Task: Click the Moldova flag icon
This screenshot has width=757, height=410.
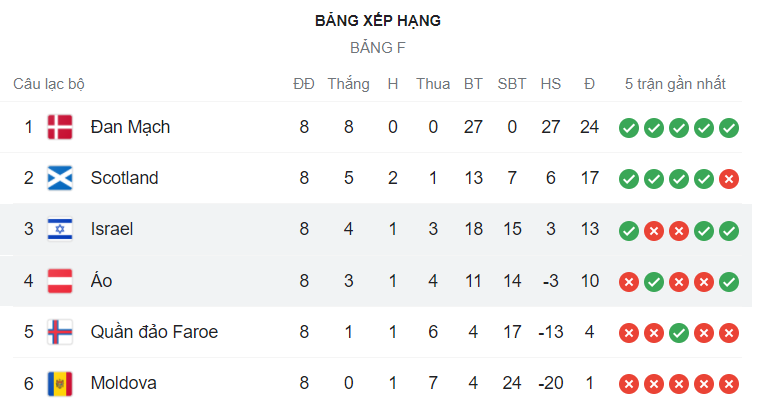Action: 60,383
